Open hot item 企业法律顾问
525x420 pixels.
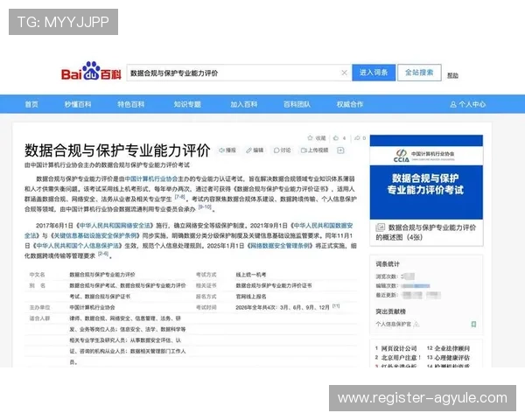(x=452, y=348)
